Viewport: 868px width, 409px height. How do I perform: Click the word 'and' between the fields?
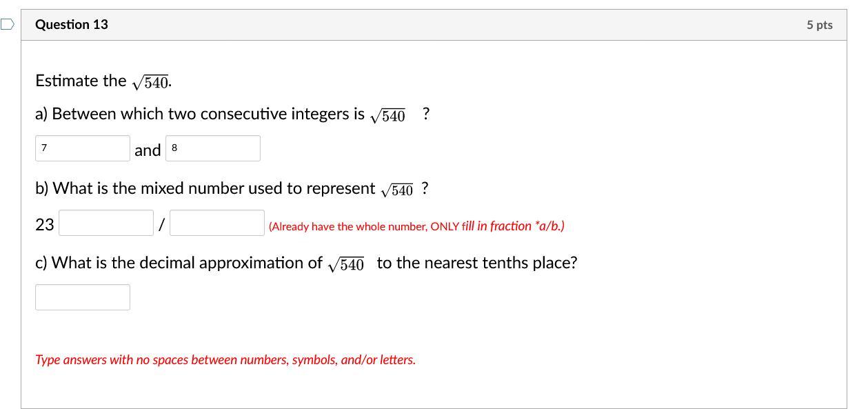[x=148, y=150]
